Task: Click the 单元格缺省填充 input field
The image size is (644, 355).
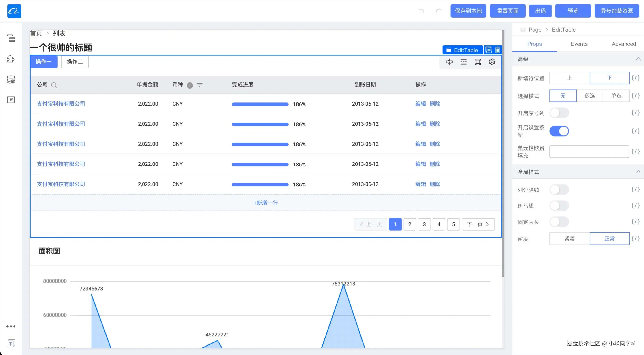Action: pos(589,152)
